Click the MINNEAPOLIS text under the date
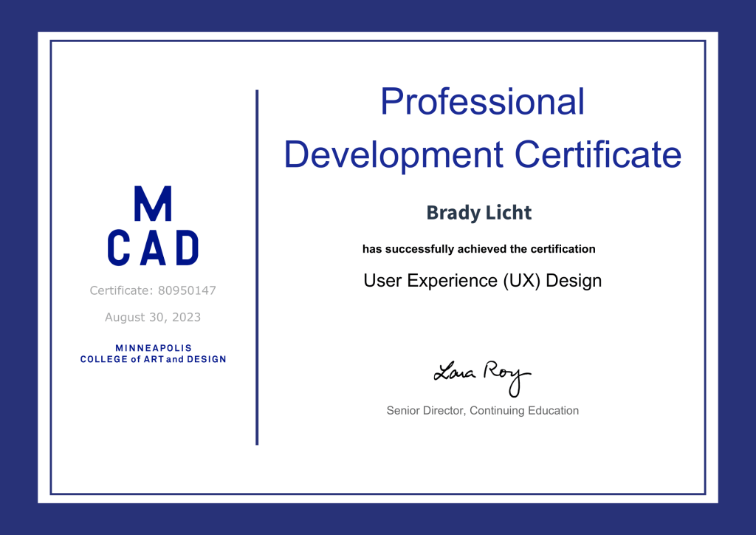 coord(154,347)
